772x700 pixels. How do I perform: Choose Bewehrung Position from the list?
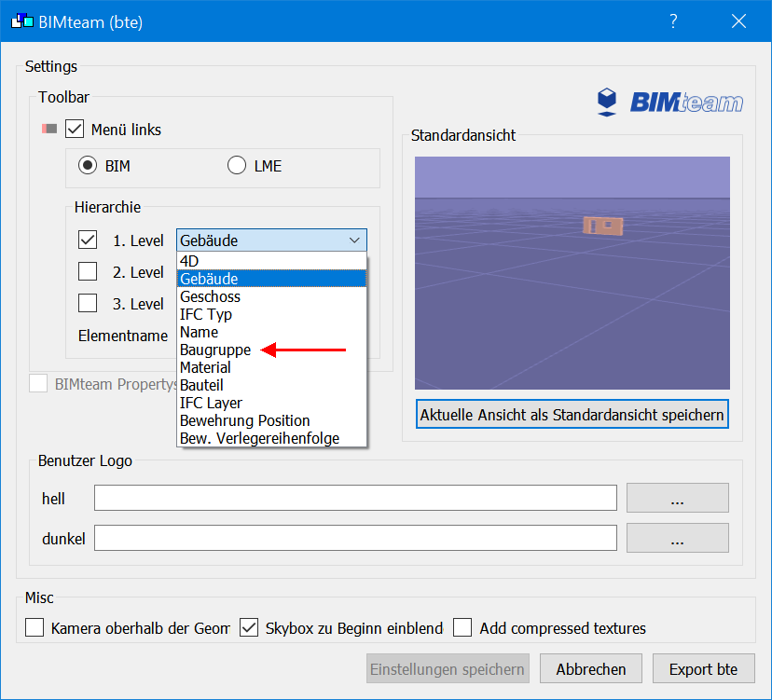(271, 420)
